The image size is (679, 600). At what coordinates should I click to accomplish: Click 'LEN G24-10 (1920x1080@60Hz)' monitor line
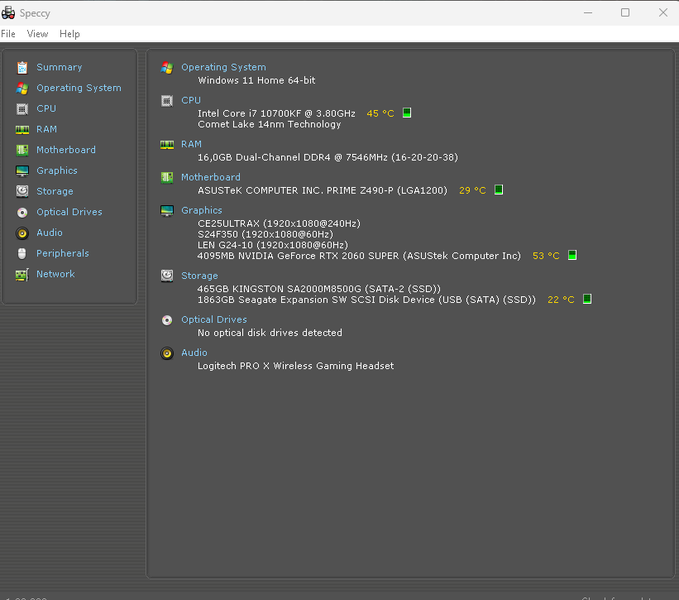coord(273,245)
